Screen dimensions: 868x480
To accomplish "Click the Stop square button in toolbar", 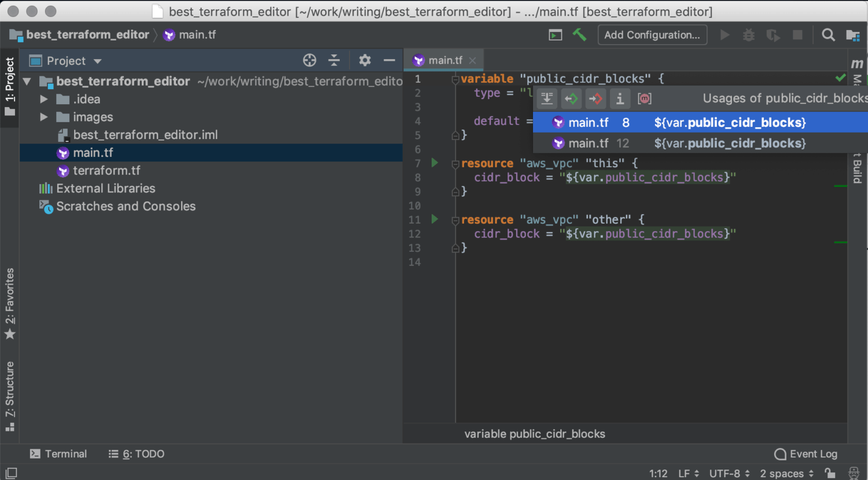I will (x=797, y=35).
